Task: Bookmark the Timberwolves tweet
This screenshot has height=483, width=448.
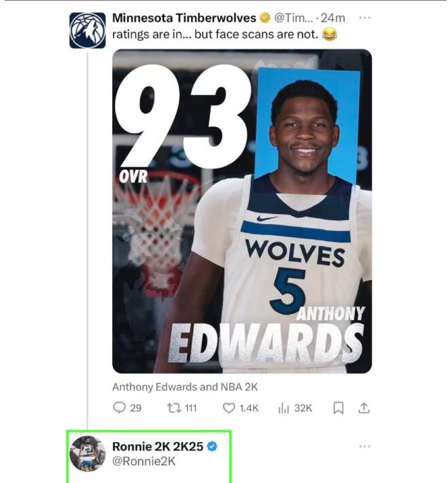Action: [339, 408]
